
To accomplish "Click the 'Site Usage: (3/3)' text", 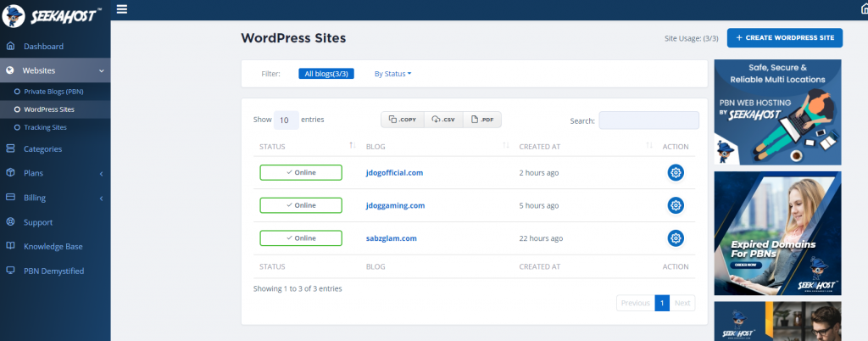I will pyautogui.click(x=692, y=39).
